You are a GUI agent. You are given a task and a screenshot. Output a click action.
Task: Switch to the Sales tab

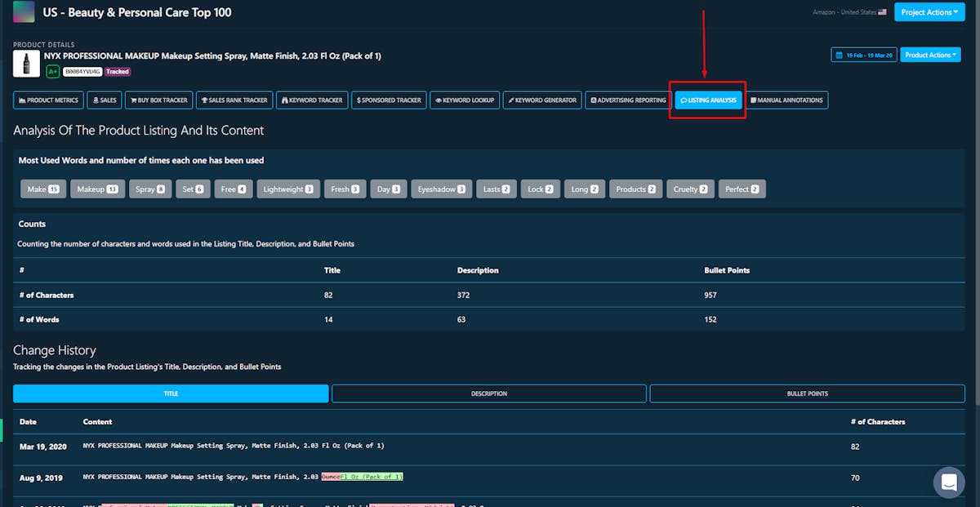[x=104, y=100]
